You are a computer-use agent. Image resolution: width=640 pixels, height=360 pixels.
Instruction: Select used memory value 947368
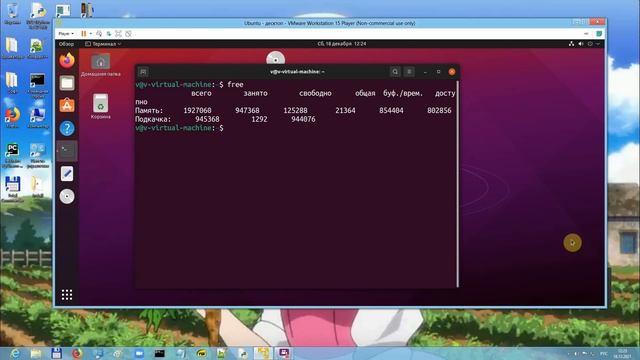247,111
